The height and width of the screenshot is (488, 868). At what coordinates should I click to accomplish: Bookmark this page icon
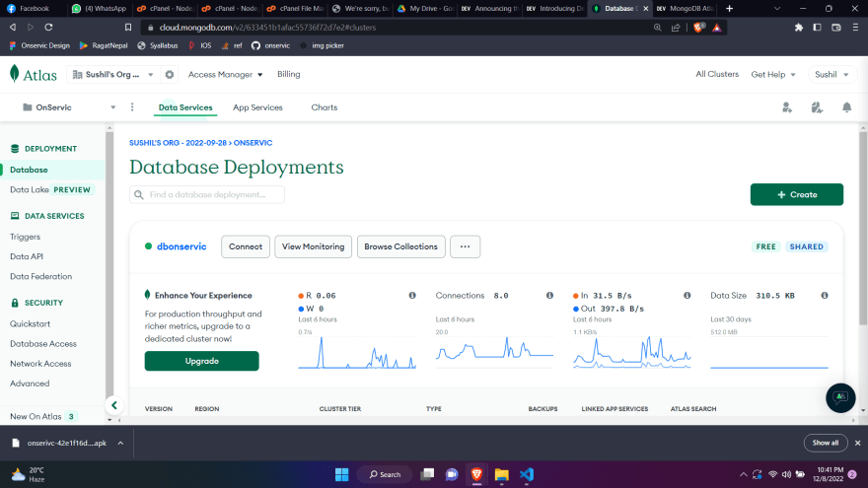click(128, 28)
